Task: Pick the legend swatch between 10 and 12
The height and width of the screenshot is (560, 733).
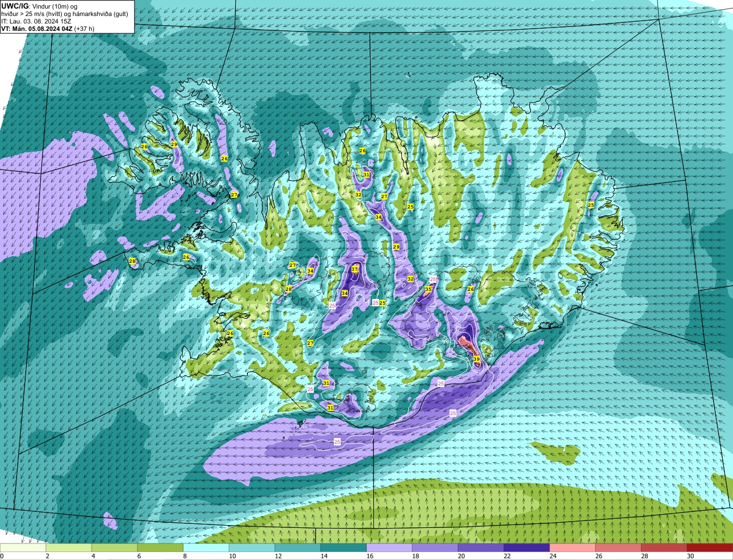Action: tap(252, 547)
